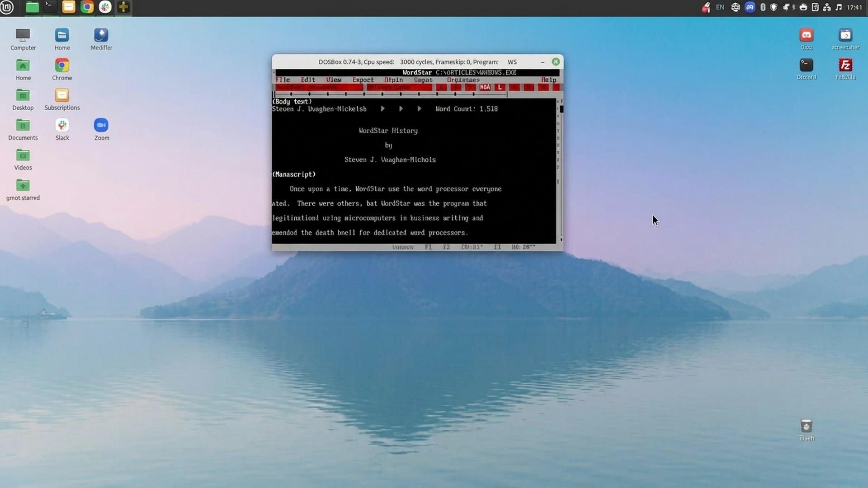Open the terminal desktop icon on the right
The image size is (868, 488).
[807, 69]
